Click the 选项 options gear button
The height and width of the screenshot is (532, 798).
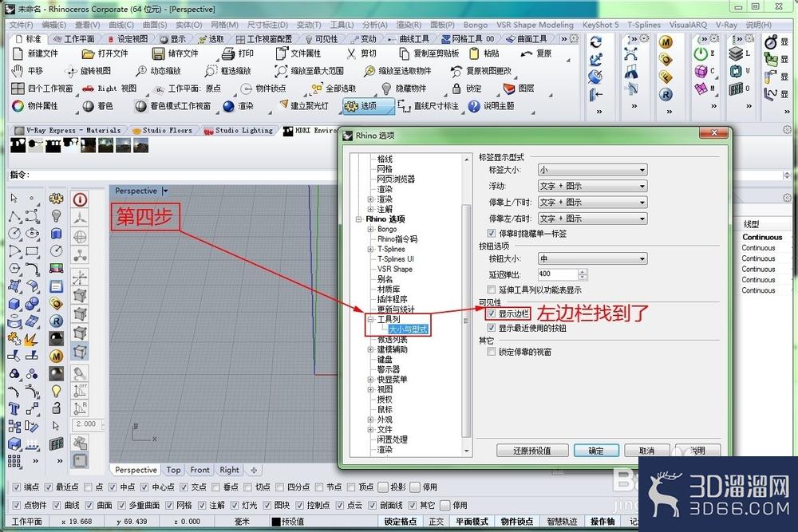pos(369,106)
